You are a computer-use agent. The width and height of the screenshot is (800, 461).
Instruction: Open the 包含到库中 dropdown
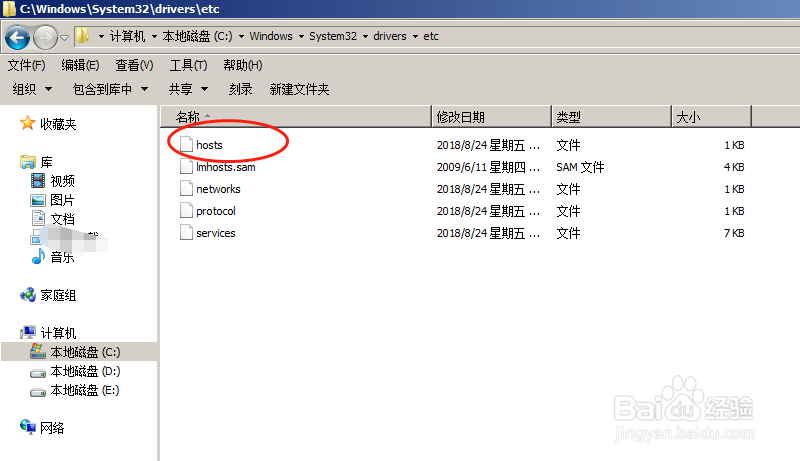click(110, 89)
